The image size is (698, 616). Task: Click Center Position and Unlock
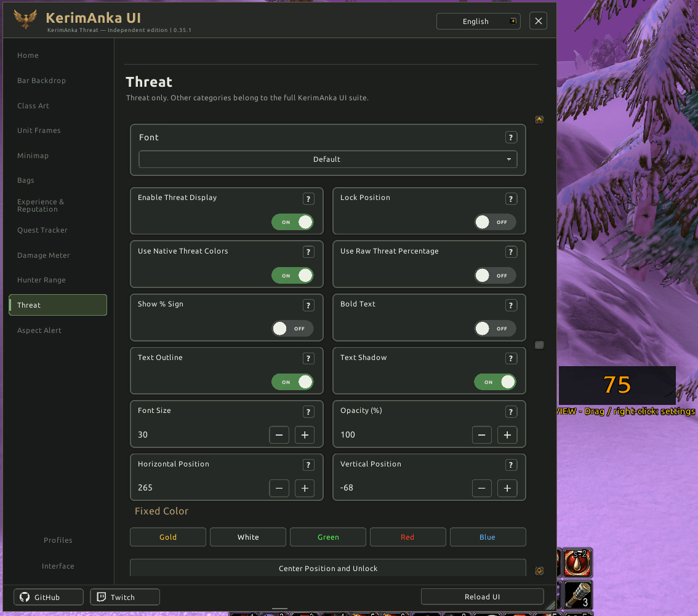pyautogui.click(x=327, y=568)
